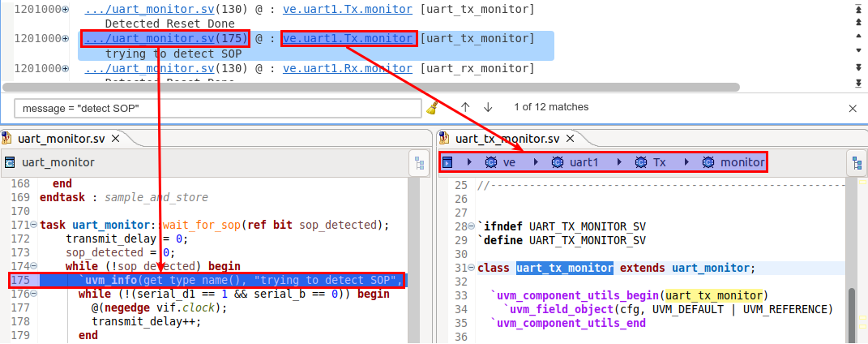Select 'uart1' breadcrumb label

584,163
